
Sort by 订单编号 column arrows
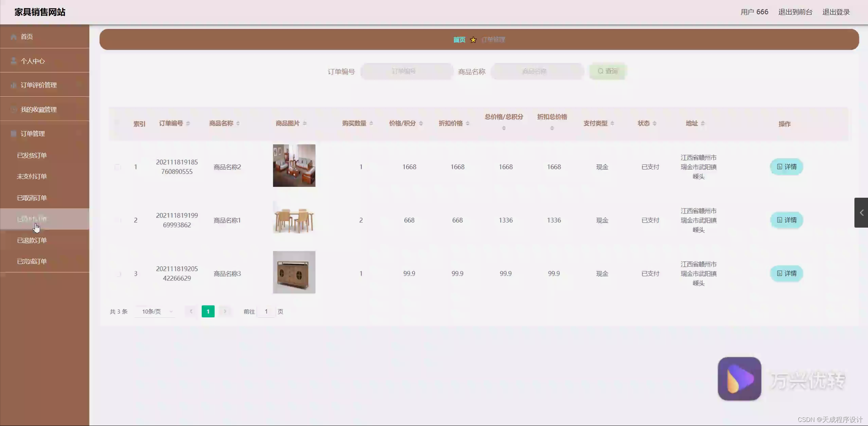pos(188,123)
